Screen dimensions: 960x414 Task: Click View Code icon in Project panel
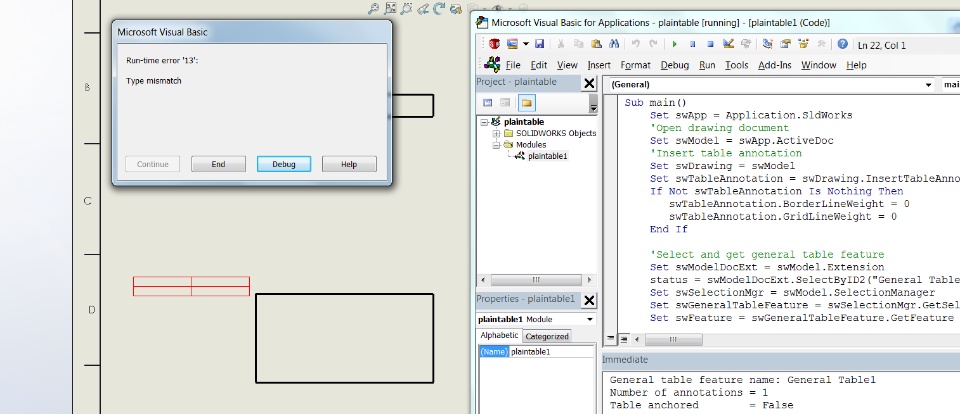[x=487, y=102]
